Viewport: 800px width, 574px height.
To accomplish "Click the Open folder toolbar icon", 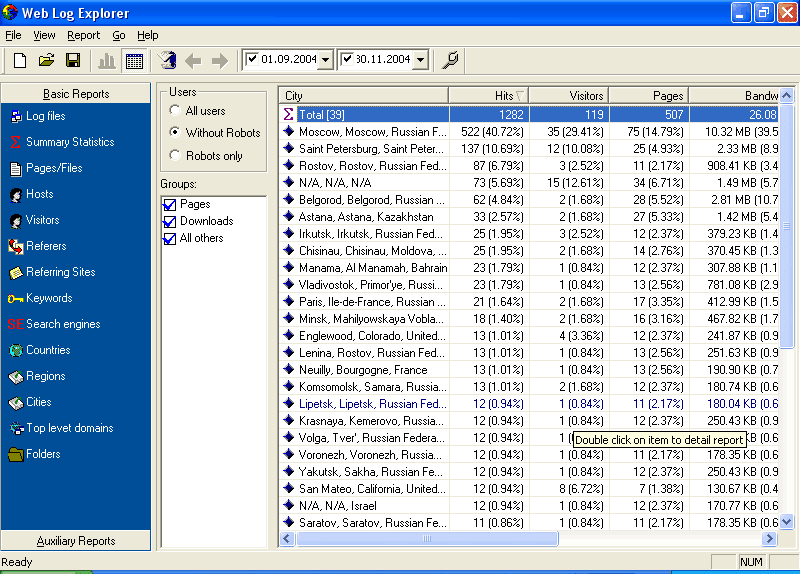I will [46, 61].
